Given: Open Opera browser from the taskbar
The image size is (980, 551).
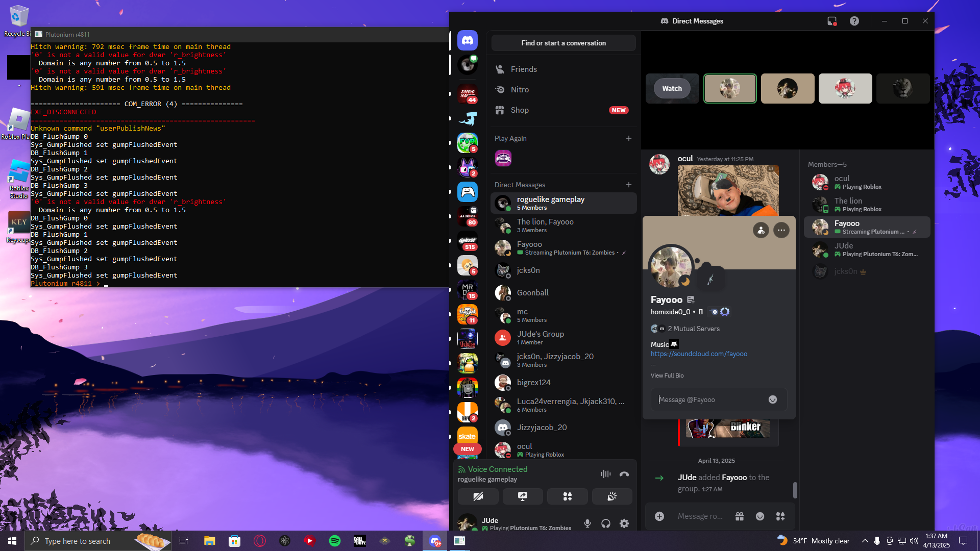Looking at the screenshot, I should coord(260,541).
